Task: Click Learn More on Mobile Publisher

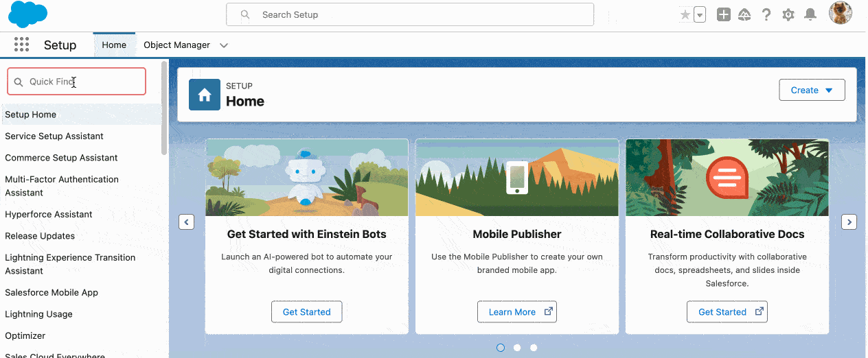Action: 517,311
